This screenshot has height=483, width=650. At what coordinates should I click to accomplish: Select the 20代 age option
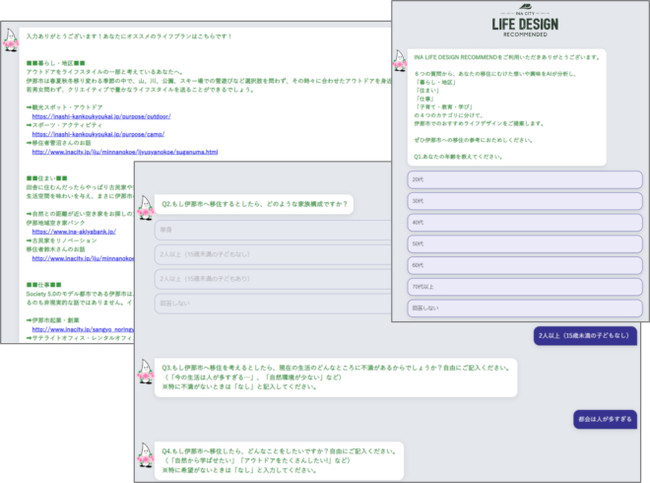point(523,179)
